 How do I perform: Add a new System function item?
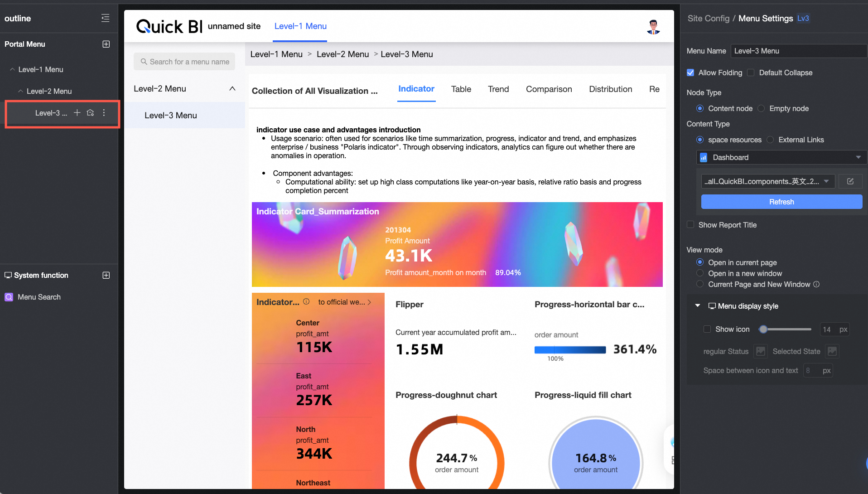pos(106,275)
